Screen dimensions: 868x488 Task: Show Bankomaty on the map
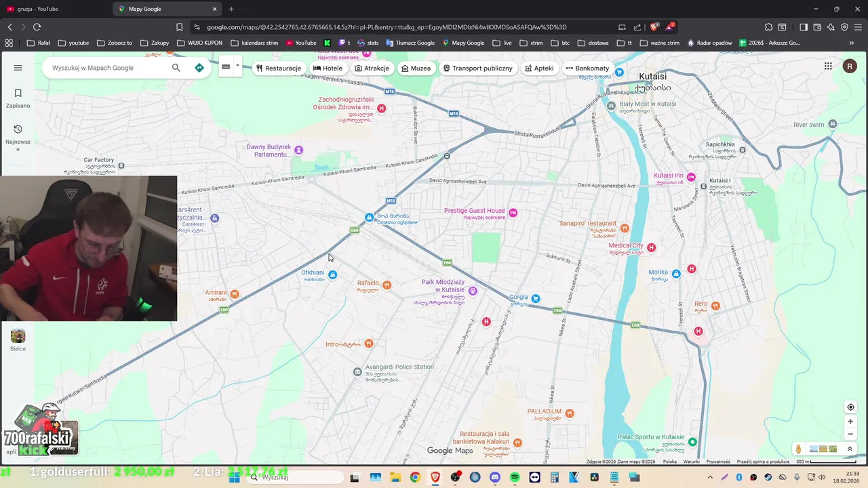pos(588,68)
